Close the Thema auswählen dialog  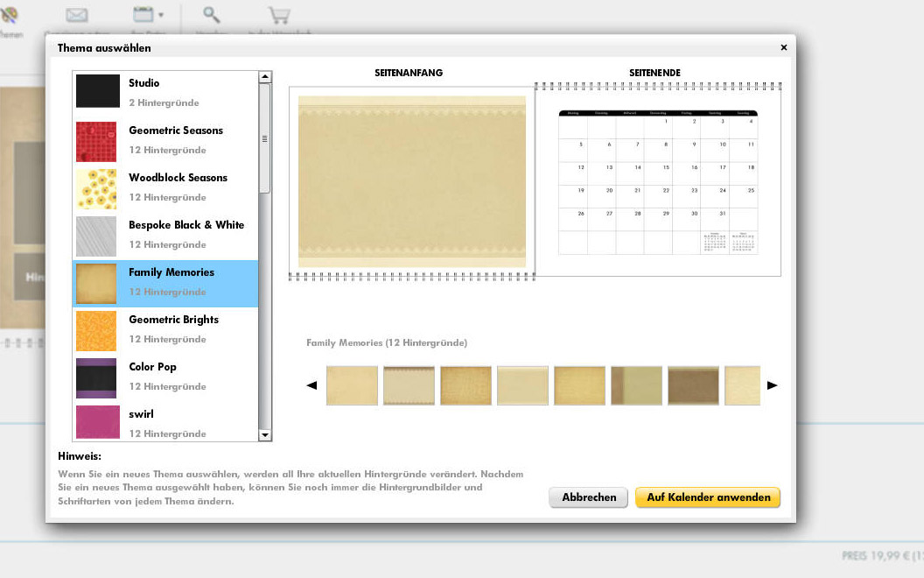click(783, 48)
